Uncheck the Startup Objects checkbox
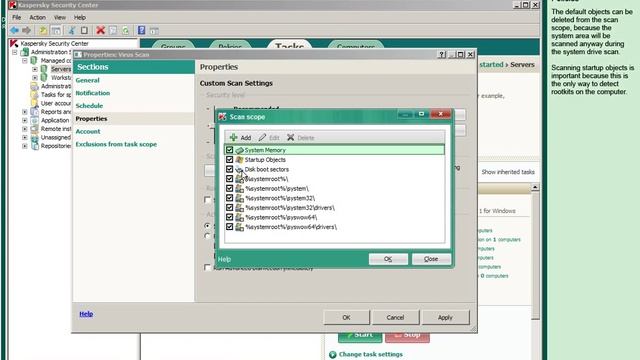Screen dimensions: 640x360 229,160
